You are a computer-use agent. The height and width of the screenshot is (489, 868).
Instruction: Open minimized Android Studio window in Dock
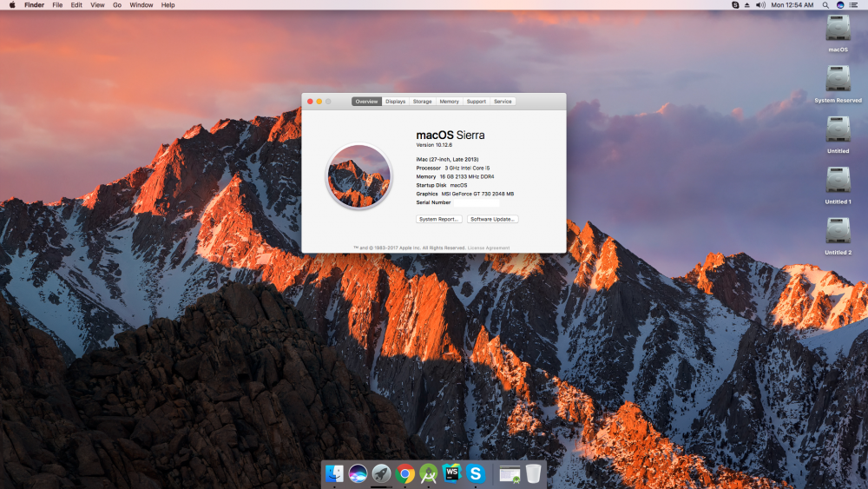(510, 474)
